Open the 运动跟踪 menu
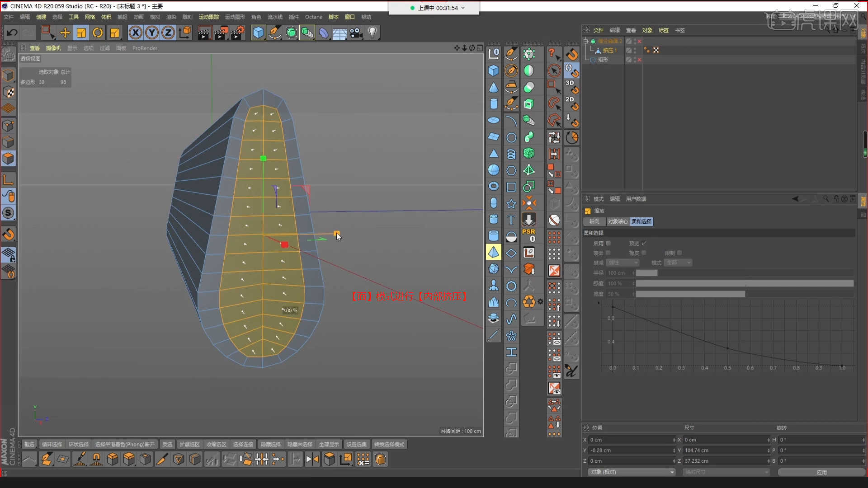This screenshot has height=488, width=868. [209, 17]
